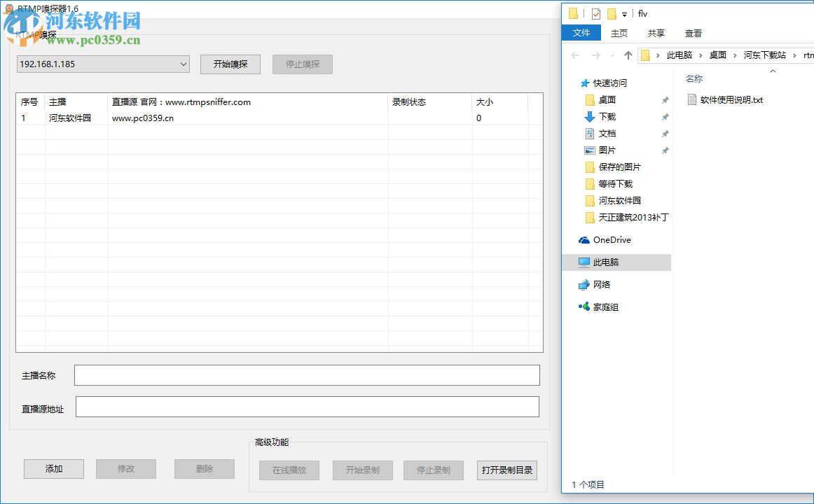The image size is (814, 504).
Task: Open the 软件使用说明.txt file
Action: coord(731,99)
